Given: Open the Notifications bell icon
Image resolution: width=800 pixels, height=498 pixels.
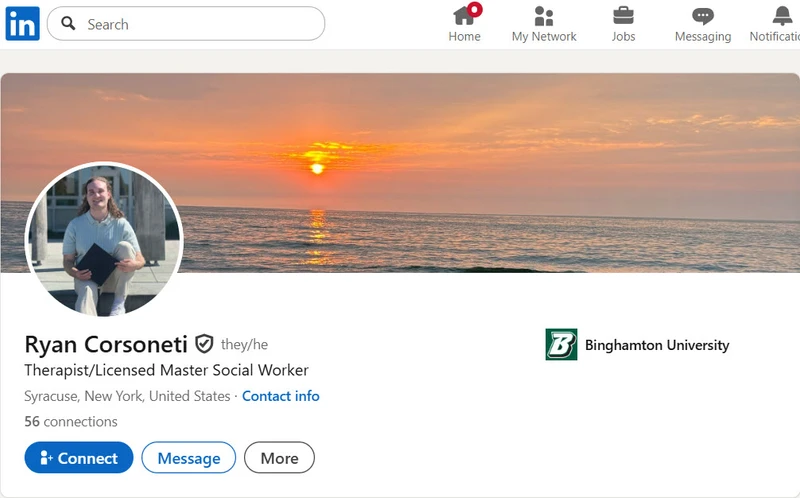Looking at the screenshot, I should [x=782, y=16].
